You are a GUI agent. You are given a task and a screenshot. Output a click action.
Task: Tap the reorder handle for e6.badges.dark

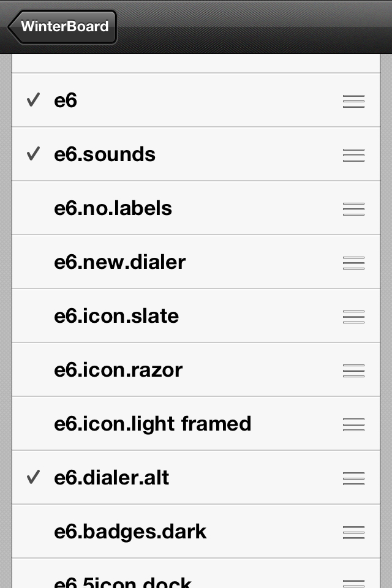click(x=353, y=532)
